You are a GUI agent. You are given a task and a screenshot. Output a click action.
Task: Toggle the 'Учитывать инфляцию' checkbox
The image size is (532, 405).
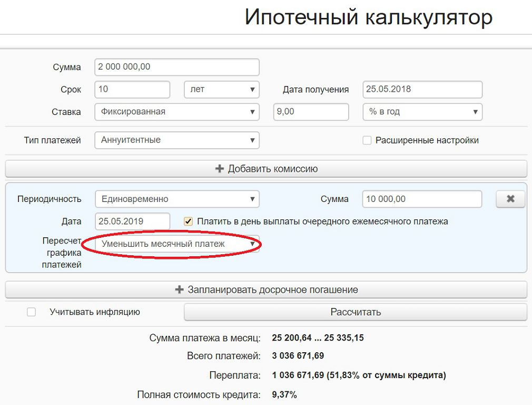point(31,312)
